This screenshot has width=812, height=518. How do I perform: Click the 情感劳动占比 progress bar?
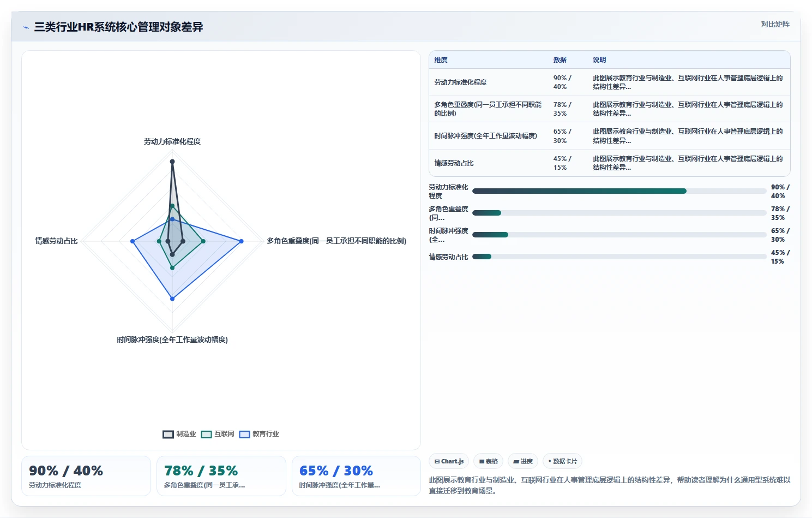click(x=619, y=257)
